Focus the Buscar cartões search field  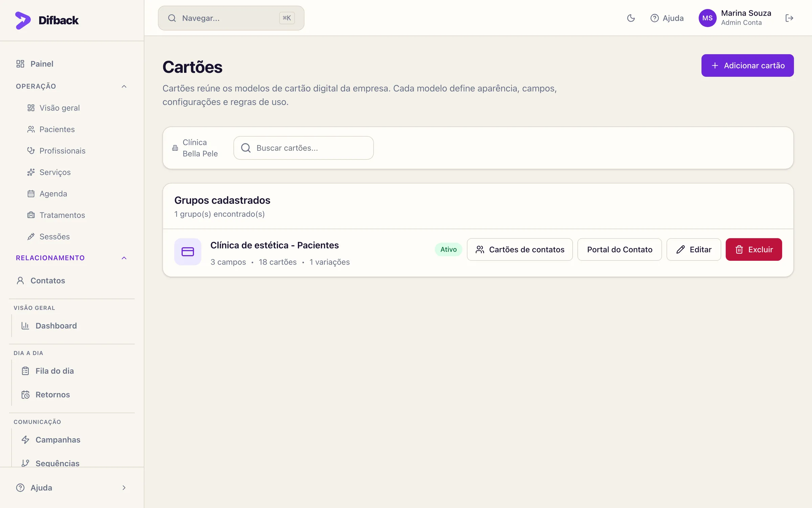click(x=303, y=148)
